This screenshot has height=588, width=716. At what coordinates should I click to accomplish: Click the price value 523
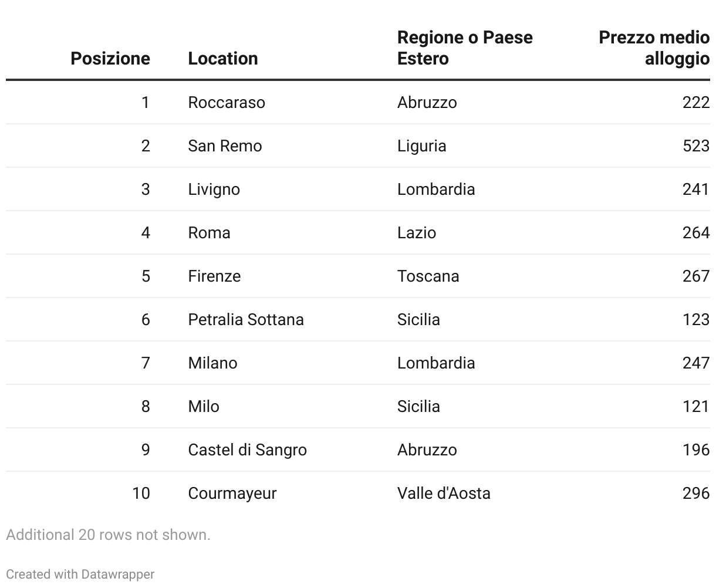point(695,146)
